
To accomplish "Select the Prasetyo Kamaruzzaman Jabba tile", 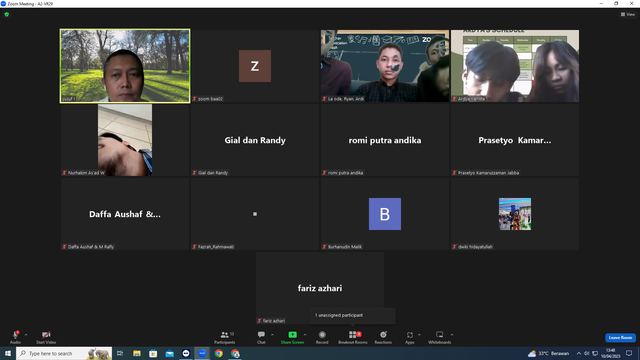I will click(515, 140).
